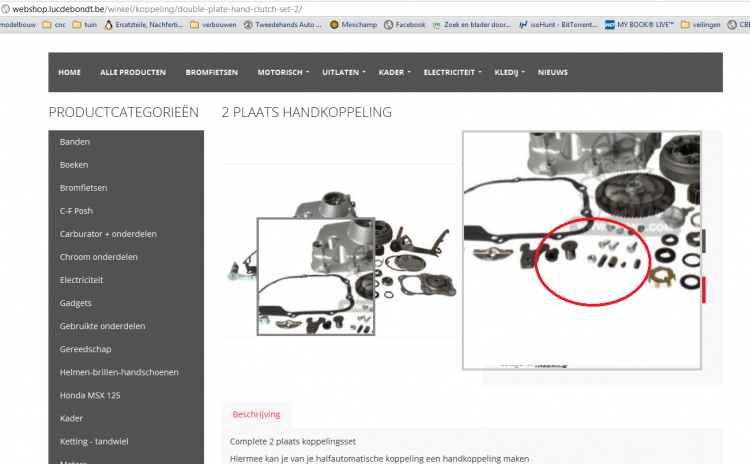Expand the MOTORISCH dropdown menu
Viewport: 750px width, 464px height.
pyautogui.click(x=283, y=72)
